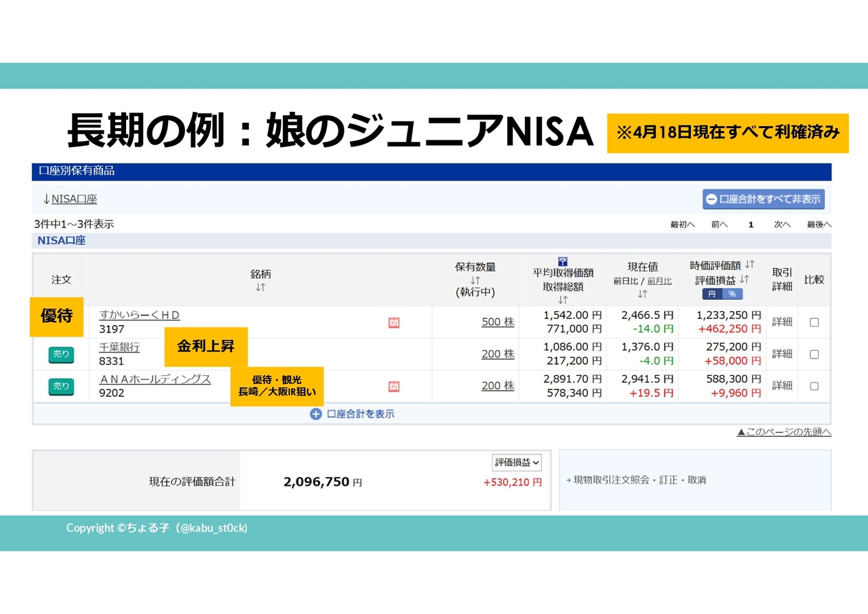Click the 3件中1～3件表示 count text
The image size is (868, 614).
[74, 224]
